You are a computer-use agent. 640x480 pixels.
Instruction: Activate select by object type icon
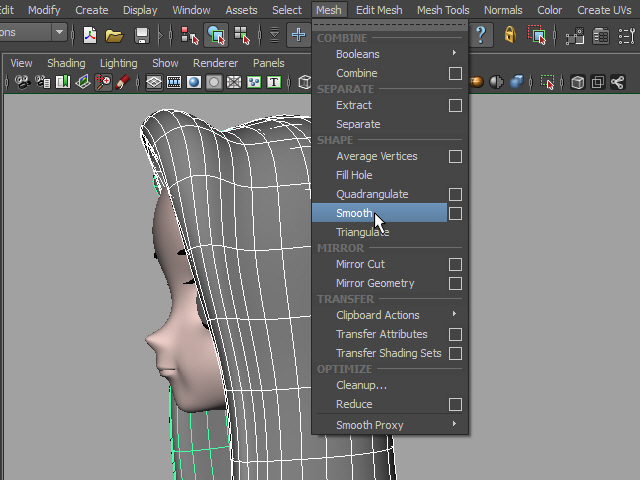click(216, 35)
